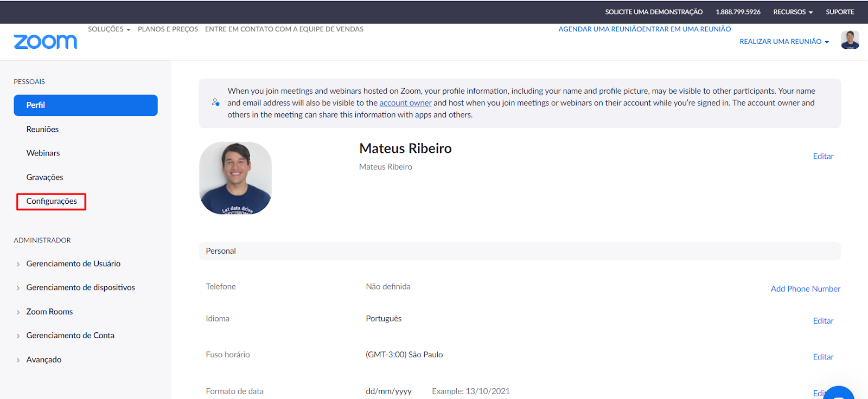Click the Telefone label
This screenshot has height=399, width=868.
221,287
